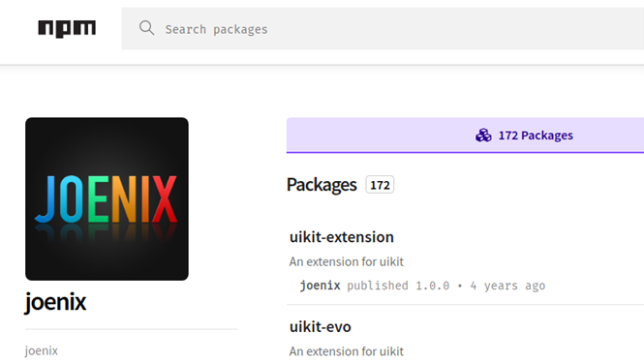Screen dimensions: 644x363
Task: Click the purple underline of the Packages tab
Action: (x=466, y=152)
